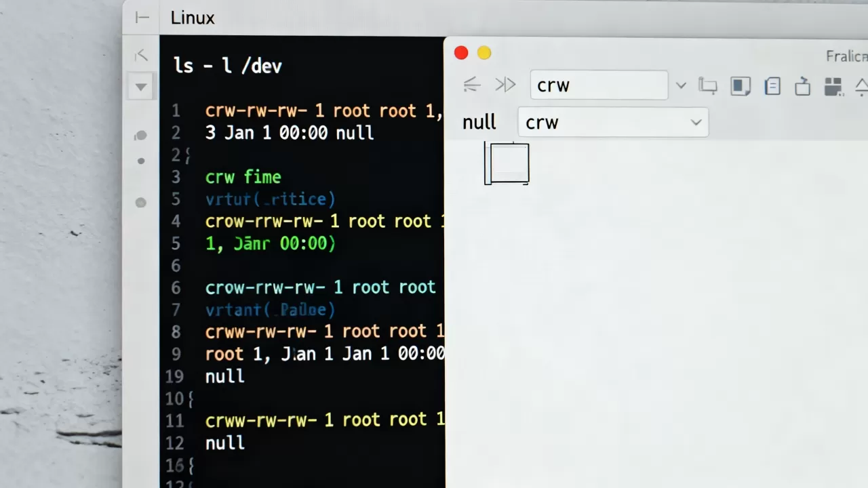Click the Linux window title

click(x=193, y=18)
